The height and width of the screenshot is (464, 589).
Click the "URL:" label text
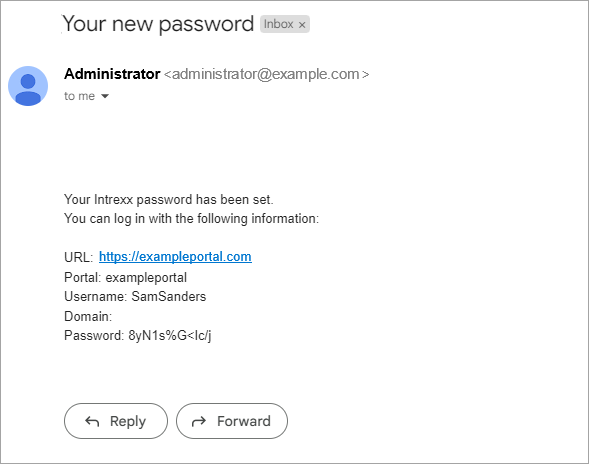tap(79, 257)
